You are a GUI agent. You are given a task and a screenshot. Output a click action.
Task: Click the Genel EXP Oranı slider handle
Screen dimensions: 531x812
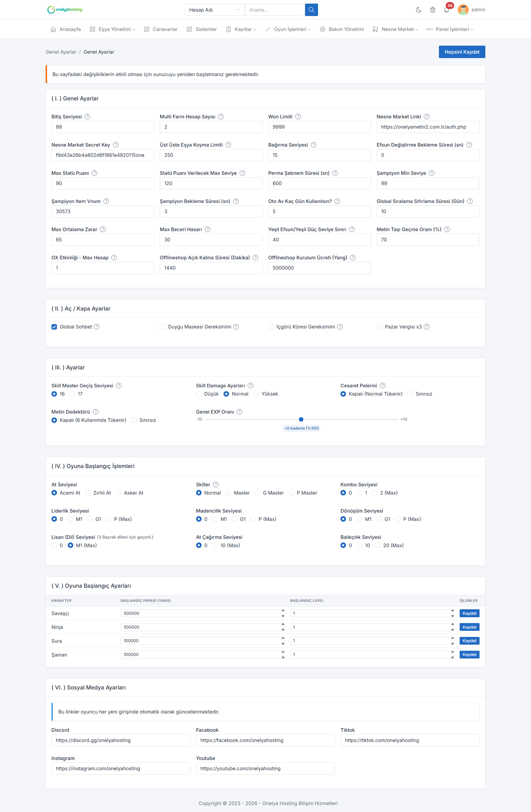(301, 419)
